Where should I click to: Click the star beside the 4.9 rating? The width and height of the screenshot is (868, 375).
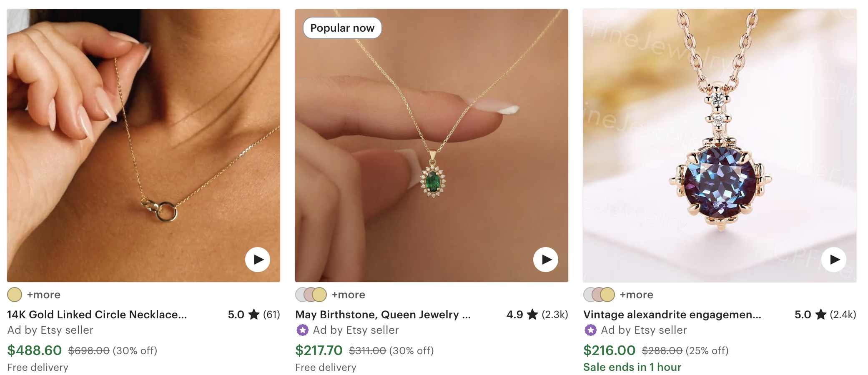pyautogui.click(x=532, y=315)
